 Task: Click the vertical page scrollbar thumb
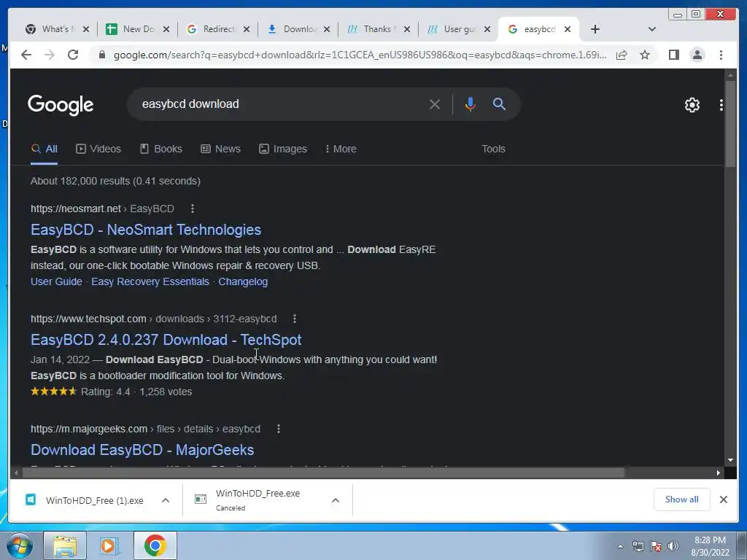point(730,124)
